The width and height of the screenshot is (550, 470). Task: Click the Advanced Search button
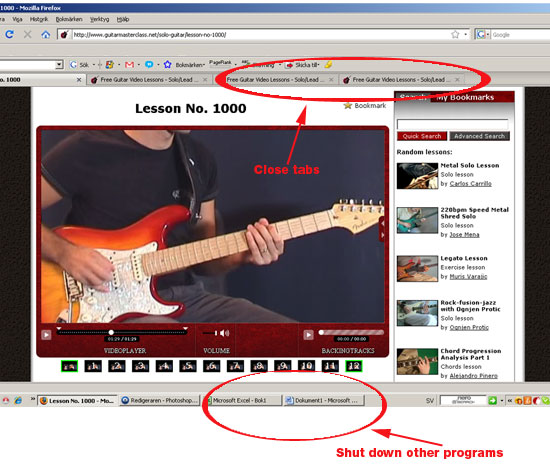(479, 136)
